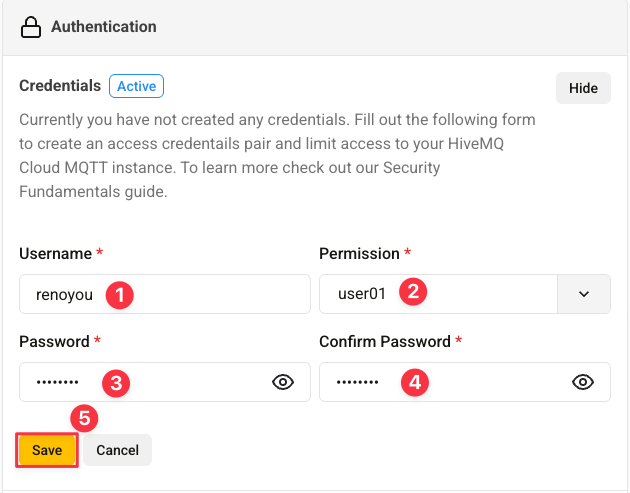Click red step marker number 5
Viewport: 630px width, 493px height.
tap(84, 418)
